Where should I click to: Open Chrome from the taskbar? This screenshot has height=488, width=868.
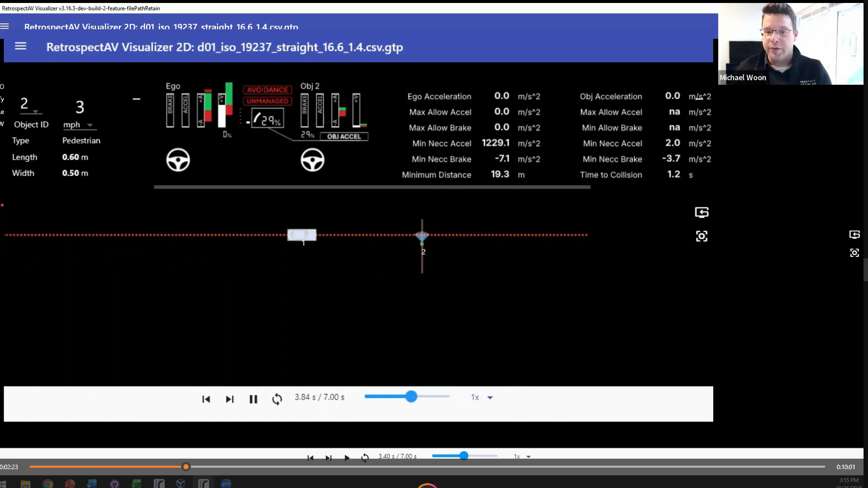tap(48, 483)
